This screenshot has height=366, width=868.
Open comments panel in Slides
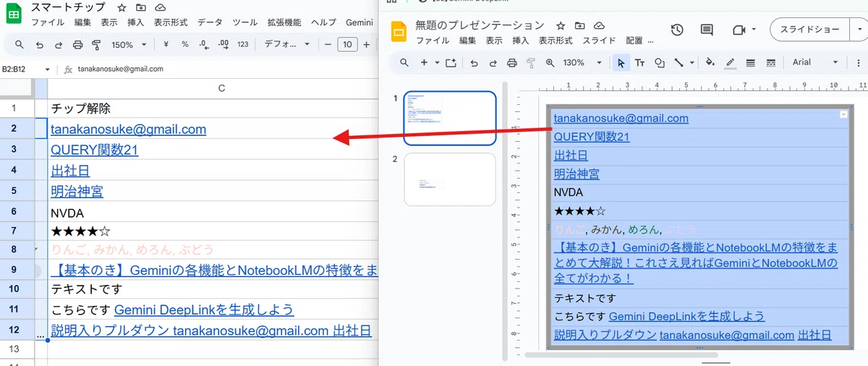pyautogui.click(x=707, y=30)
